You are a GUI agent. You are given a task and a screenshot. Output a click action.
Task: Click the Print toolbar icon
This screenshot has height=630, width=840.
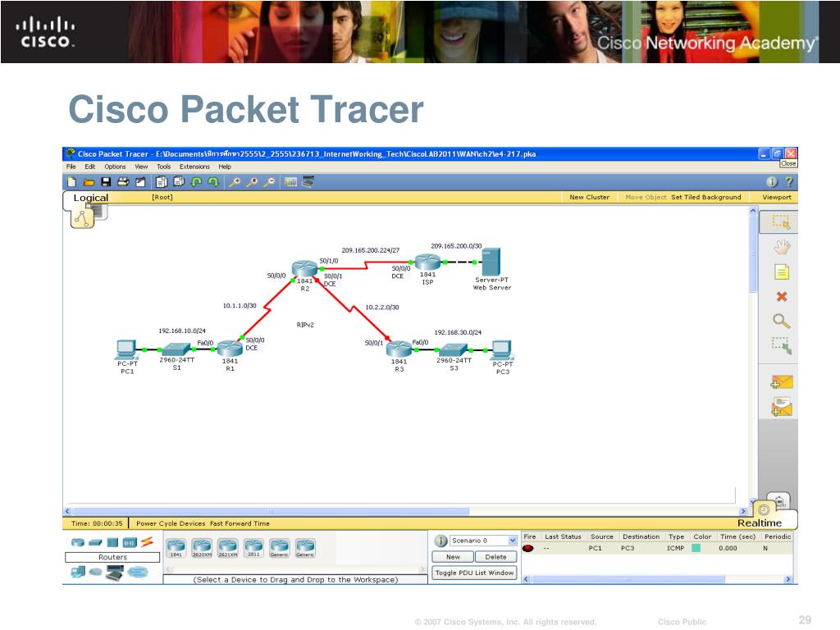tap(123, 182)
